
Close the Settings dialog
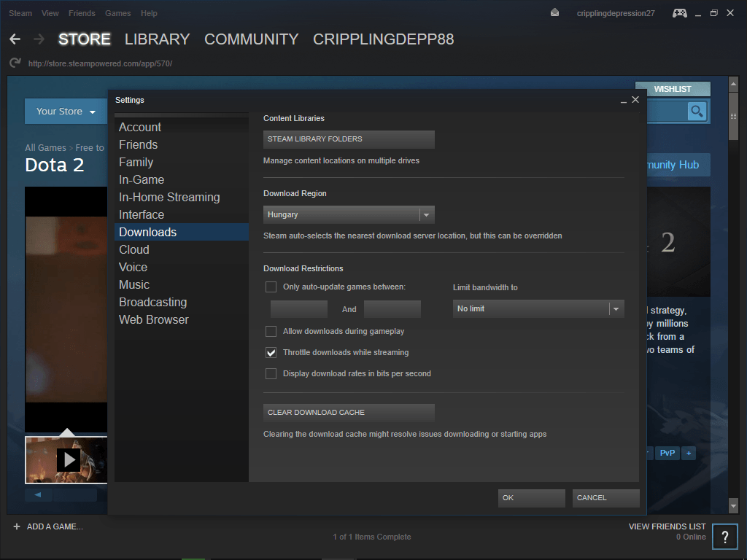click(635, 99)
